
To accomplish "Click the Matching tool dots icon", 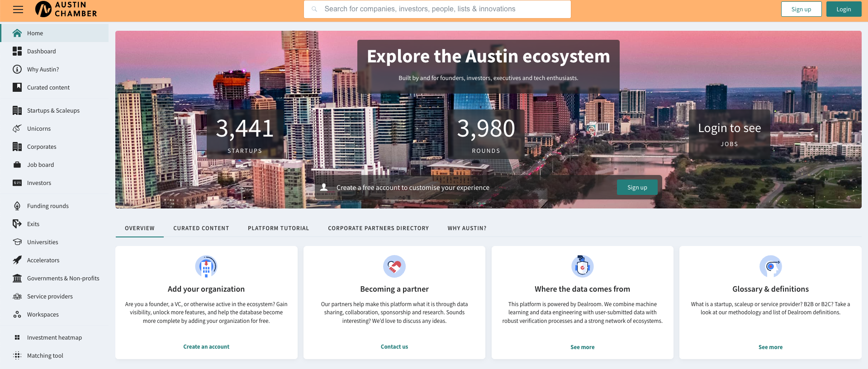I will tap(17, 355).
